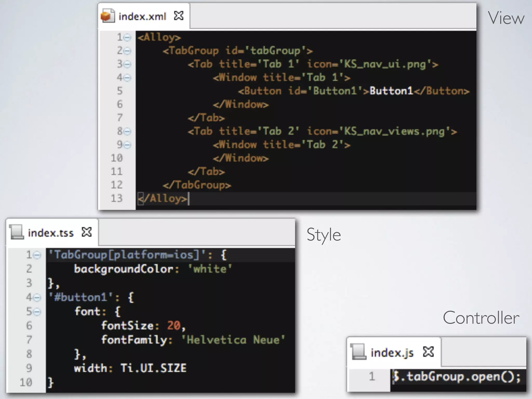The image size is (532, 399).
Task: Collapse the Tab 1 fold on line 3
Action: [127, 64]
